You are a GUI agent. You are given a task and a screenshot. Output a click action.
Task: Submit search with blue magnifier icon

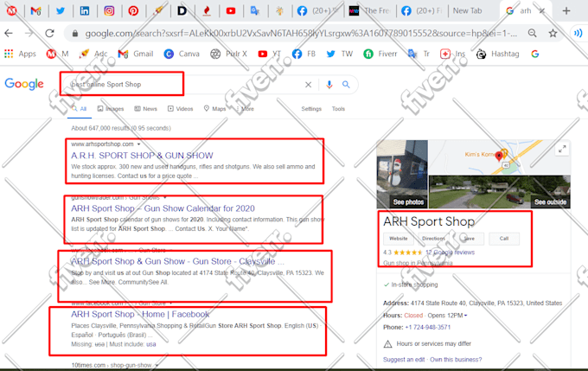click(346, 85)
